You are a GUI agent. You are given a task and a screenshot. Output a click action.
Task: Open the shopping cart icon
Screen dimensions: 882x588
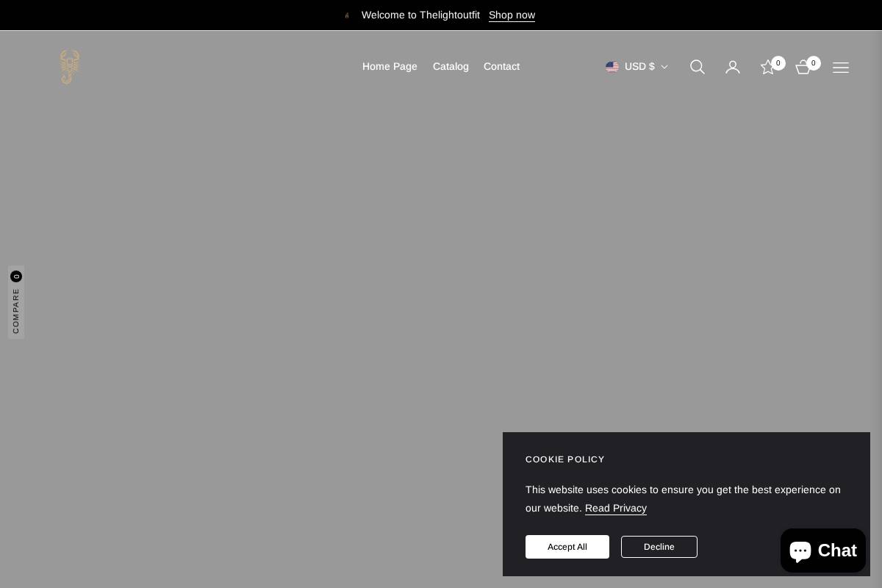803,67
